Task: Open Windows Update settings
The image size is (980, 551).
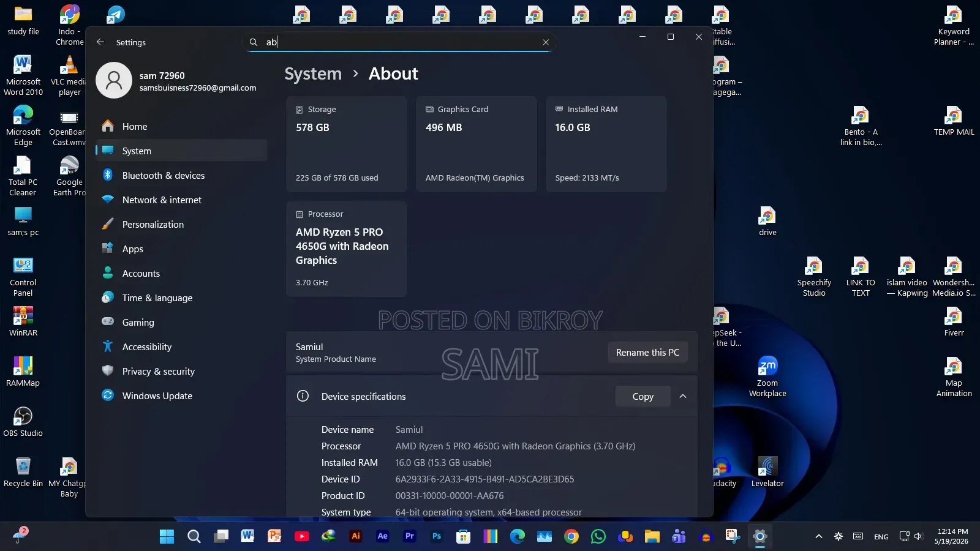Action: click(x=181, y=395)
